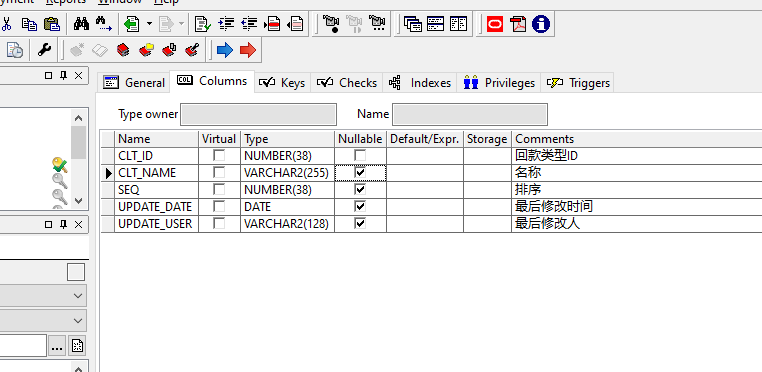Click the Type owner input field
Screen dimensions: 762x372
(x=259, y=114)
